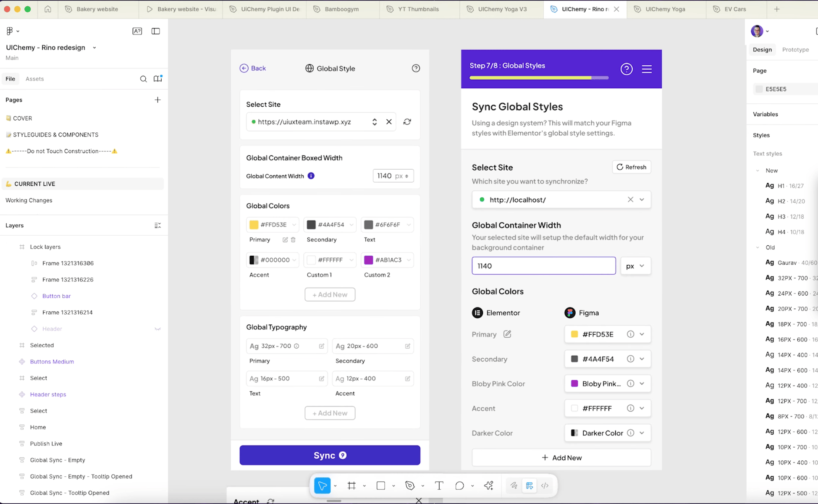The image size is (818, 504).
Task: Clear the https://uiuxteam.instawp.xyz site selection
Action: tap(389, 121)
